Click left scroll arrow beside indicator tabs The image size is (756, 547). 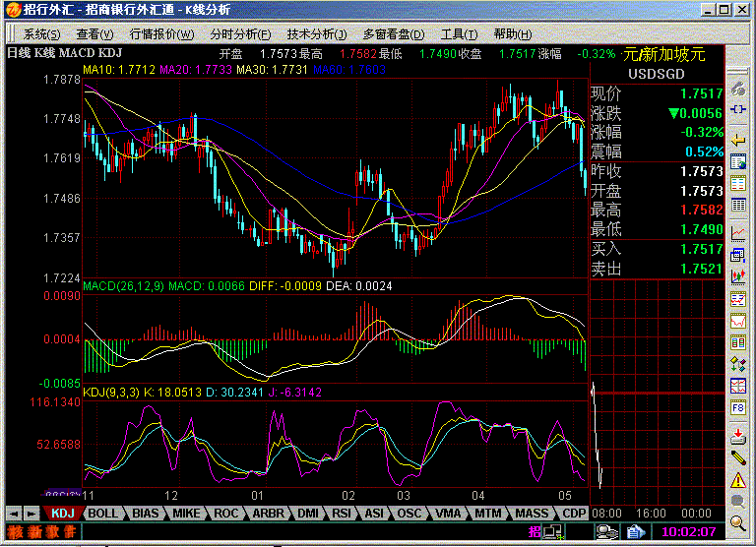click(x=14, y=514)
